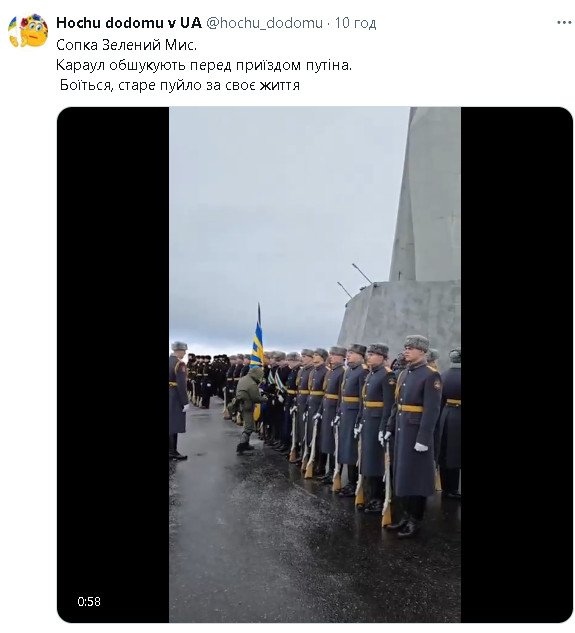Click the tweet line Сопка Зелений Мис.
This screenshot has height=633, width=575.
pos(126,45)
